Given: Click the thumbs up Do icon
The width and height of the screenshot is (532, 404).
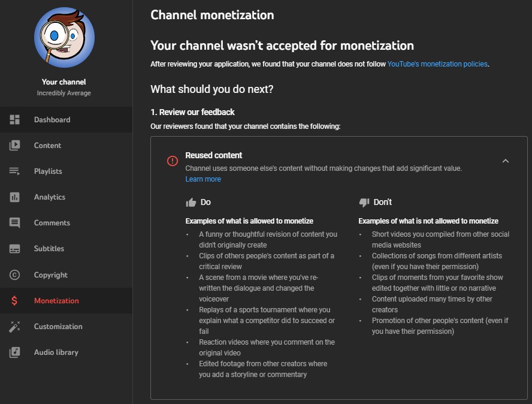Looking at the screenshot, I should point(191,203).
